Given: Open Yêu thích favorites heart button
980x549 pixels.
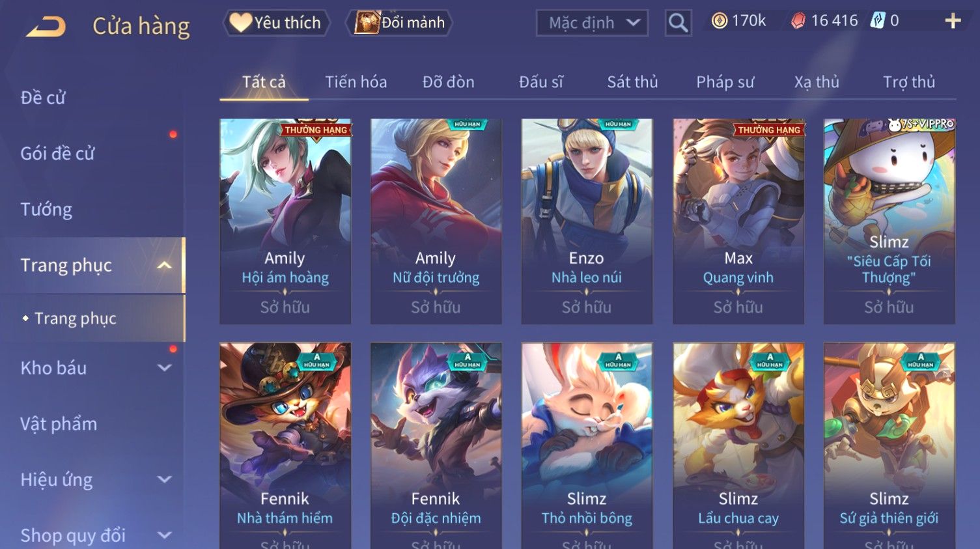Looking at the screenshot, I should pyautogui.click(x=276, y=23).
